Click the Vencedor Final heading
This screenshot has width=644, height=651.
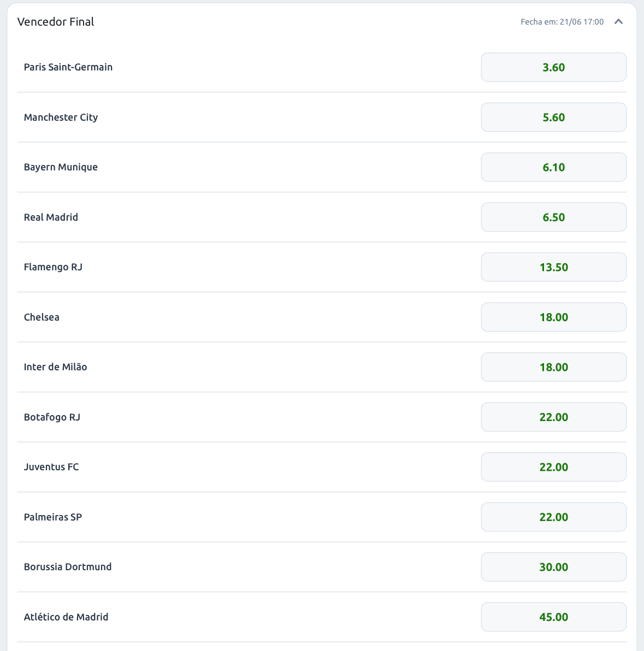click(x=56, y=22)
